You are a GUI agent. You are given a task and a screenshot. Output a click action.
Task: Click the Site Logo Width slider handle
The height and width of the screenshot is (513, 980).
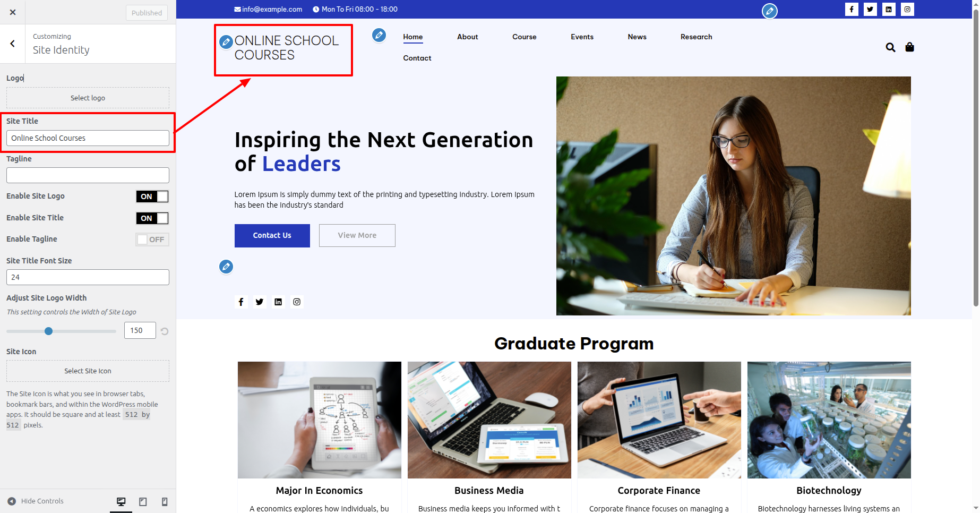[x=48, y=331]
